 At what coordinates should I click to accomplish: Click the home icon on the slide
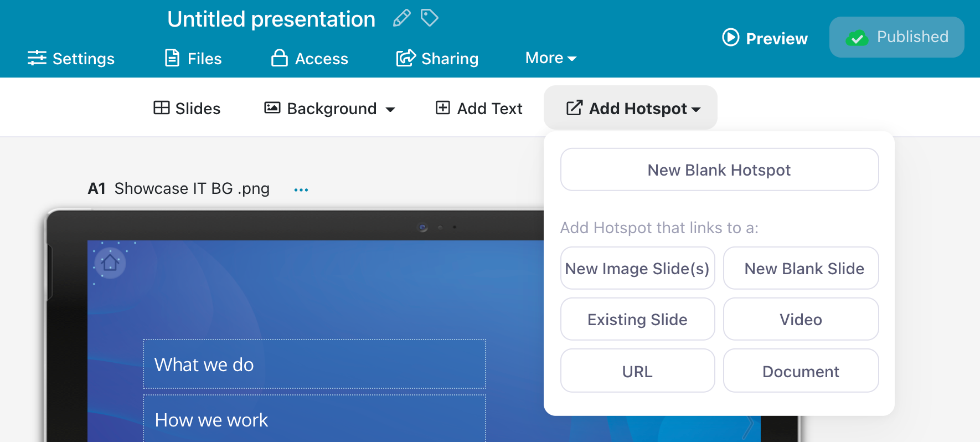point(110,263)
